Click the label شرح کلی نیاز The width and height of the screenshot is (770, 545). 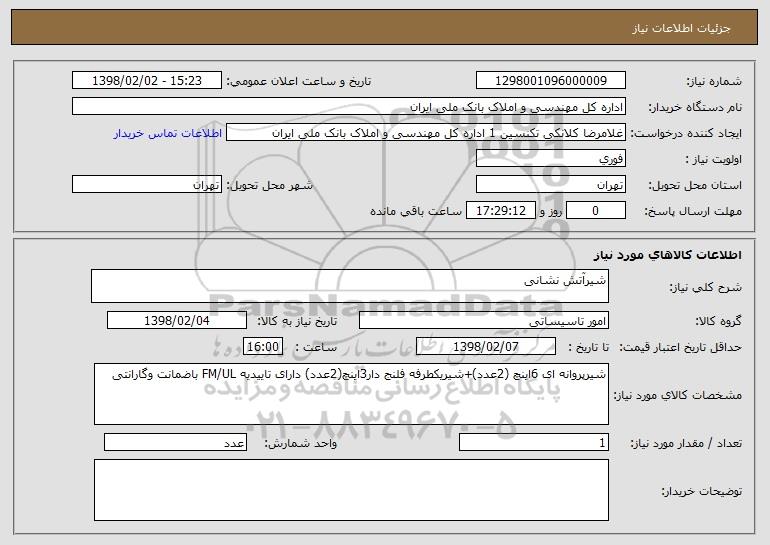coord(706,287)
